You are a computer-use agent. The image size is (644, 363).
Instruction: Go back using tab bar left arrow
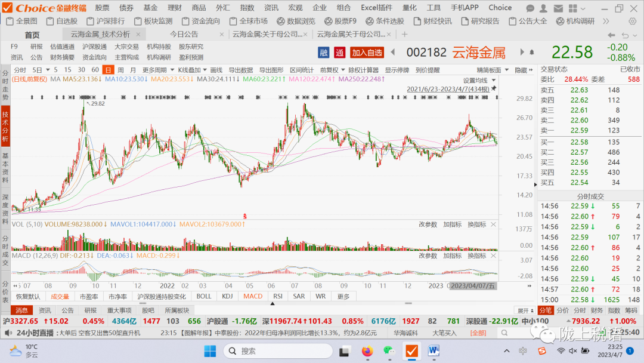coord(612,35)
